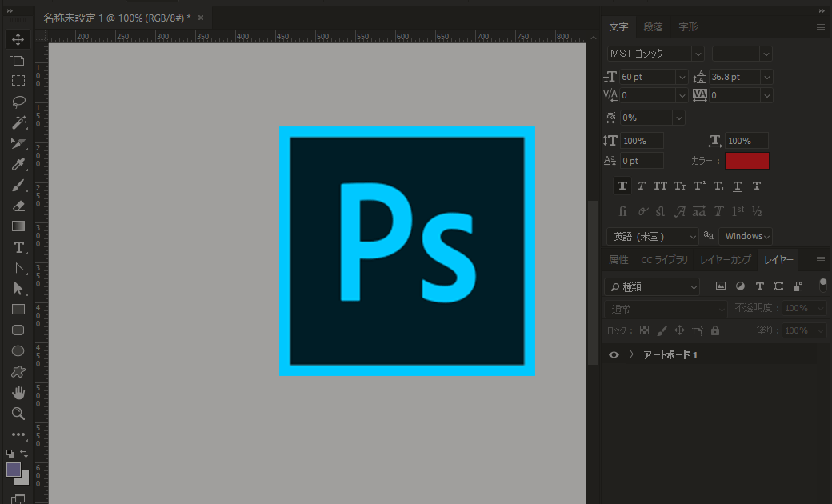
Task: Select the Ellipse tool
Action: tap(18, 350)
